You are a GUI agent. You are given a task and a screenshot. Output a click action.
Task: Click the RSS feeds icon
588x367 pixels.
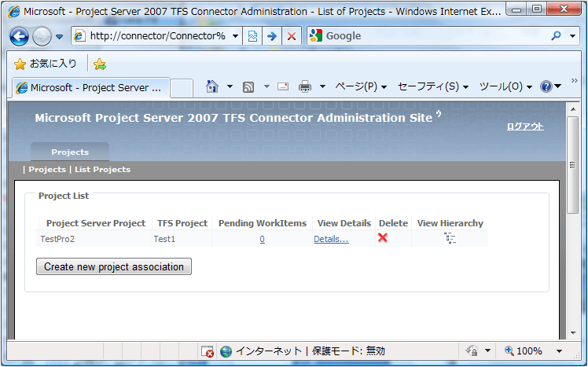[x=248, y=87]
